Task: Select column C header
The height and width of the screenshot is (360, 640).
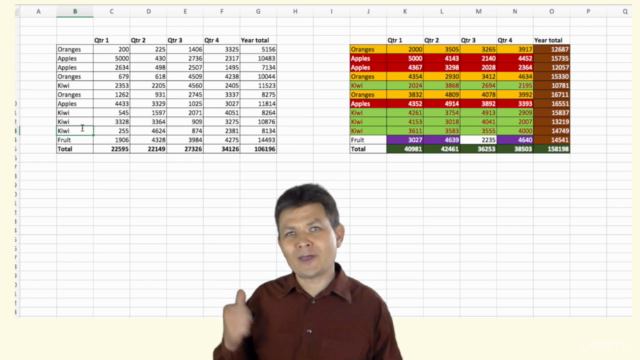Action: [111, 11]
